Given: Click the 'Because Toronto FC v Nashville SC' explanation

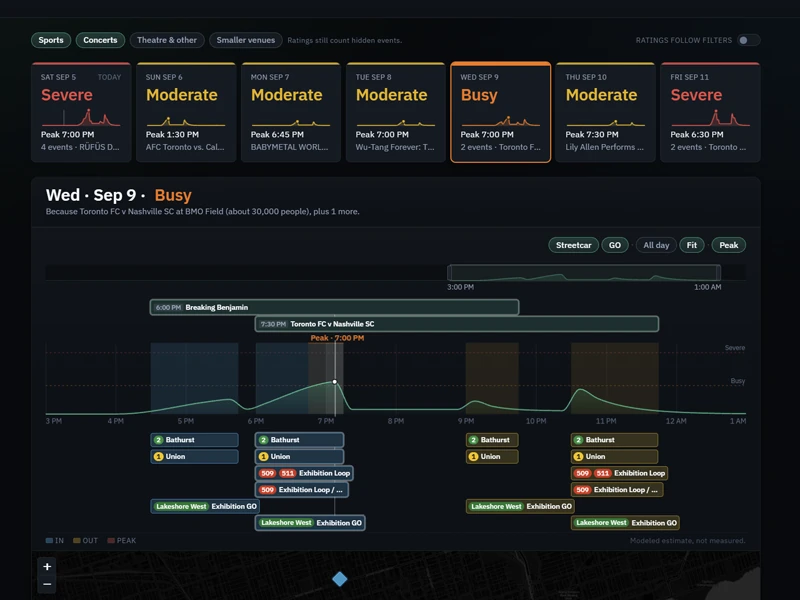Looking at the screenshot, I should click(x=203, y=211).
